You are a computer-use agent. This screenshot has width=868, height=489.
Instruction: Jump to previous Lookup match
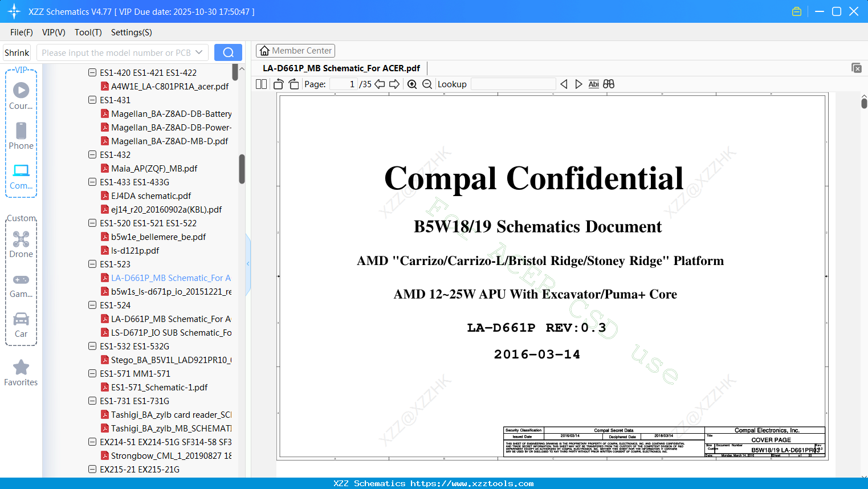pos(564,84)
